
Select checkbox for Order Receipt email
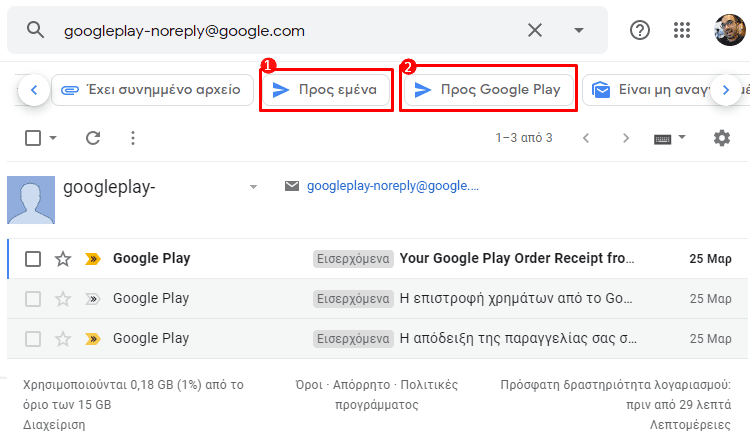33,259
